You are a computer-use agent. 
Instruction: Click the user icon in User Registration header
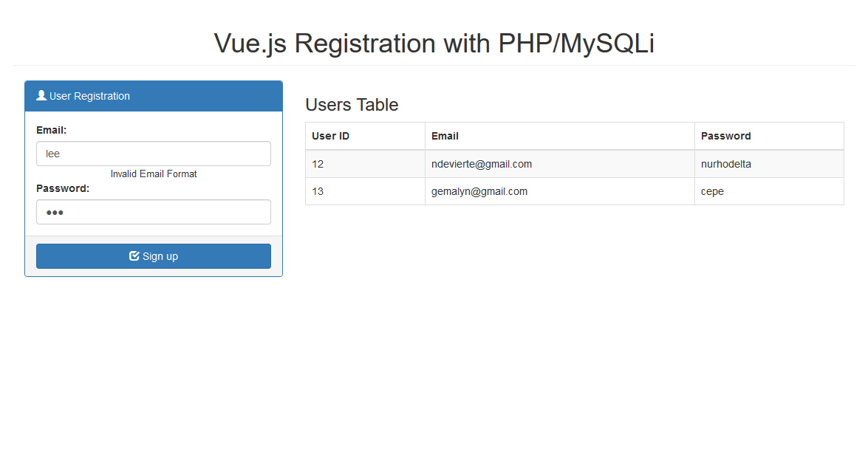pos(41,95)
